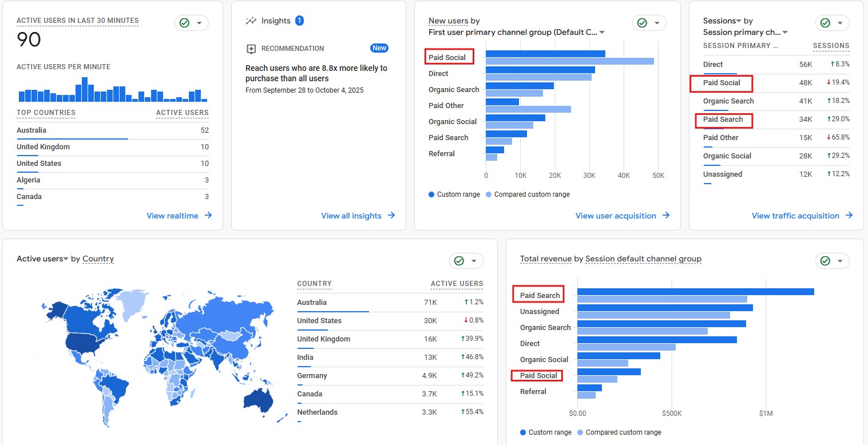Viewport: 868px width, 445px height.
Task: Click the green check status on Sessions card
Action: coord(825,23)
